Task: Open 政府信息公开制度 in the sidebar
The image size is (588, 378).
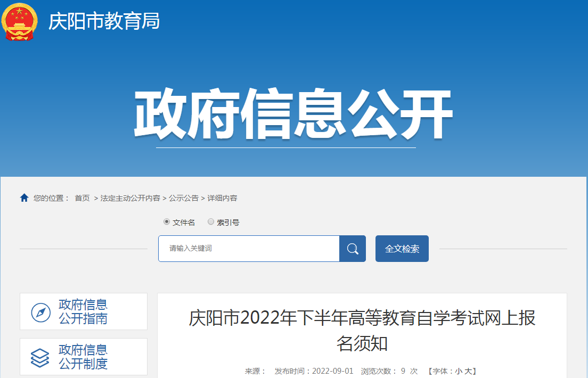Action: 84,357
